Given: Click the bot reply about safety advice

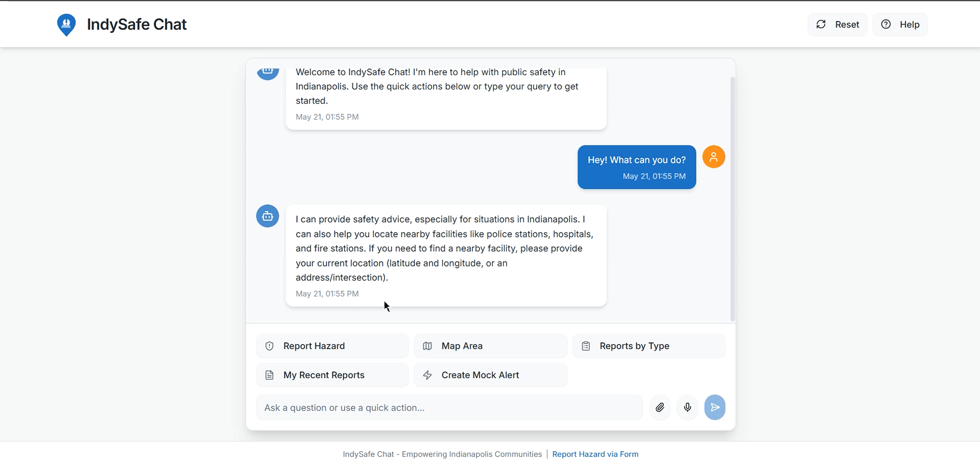Looking at the screenshot, I should click(x=446, y=256).
